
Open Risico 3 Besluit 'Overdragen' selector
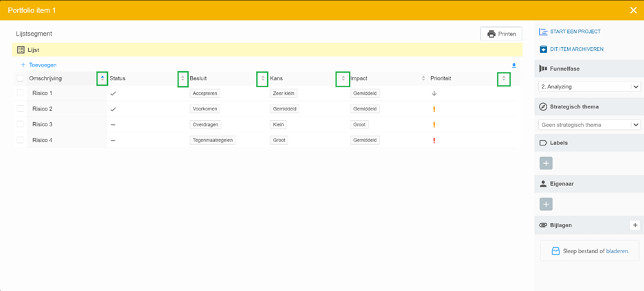pyautogui.click(x=206, y=125)
